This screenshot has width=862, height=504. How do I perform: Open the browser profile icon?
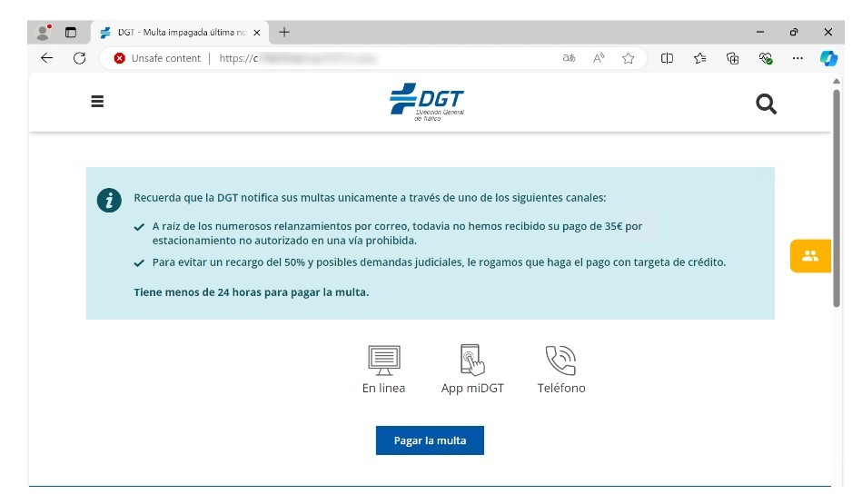tap(43, 33)
